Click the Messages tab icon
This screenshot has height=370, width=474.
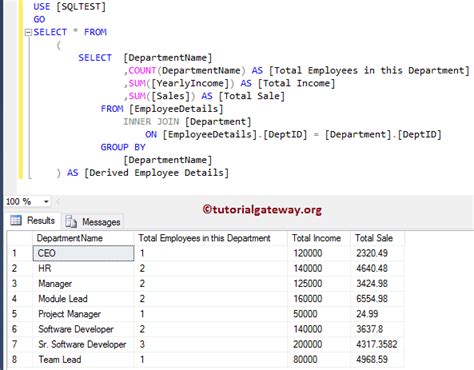tap(71, 222)
